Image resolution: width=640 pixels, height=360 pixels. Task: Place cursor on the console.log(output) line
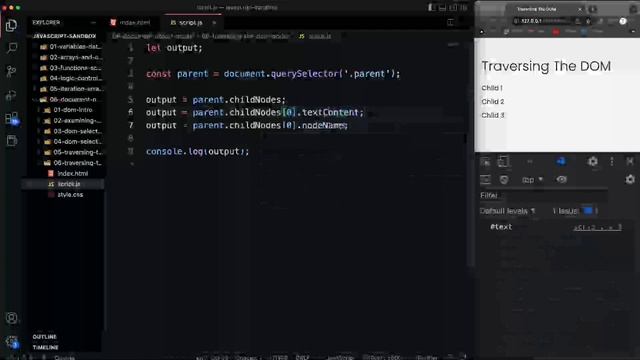point(198,151)
